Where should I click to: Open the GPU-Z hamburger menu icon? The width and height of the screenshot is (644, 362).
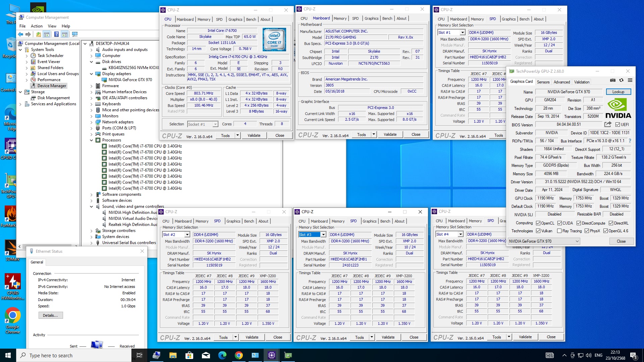click(x=630, y=80)
